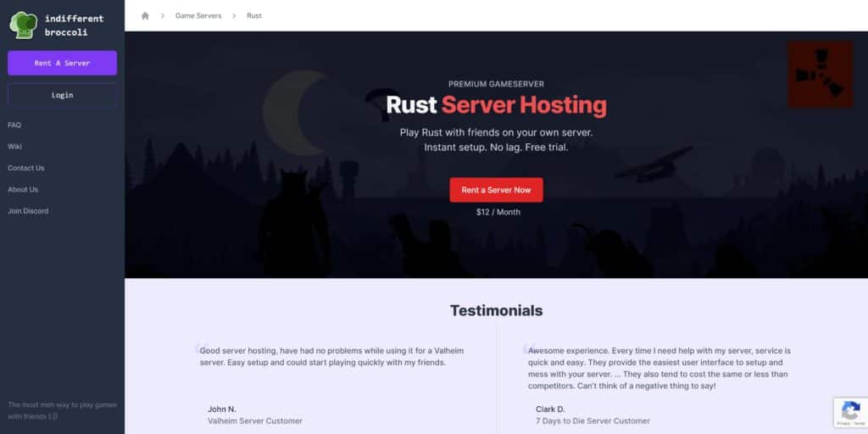Click the Rust game logo image
868x434 pixels.
pyautogui.click(x=820, y=75)
